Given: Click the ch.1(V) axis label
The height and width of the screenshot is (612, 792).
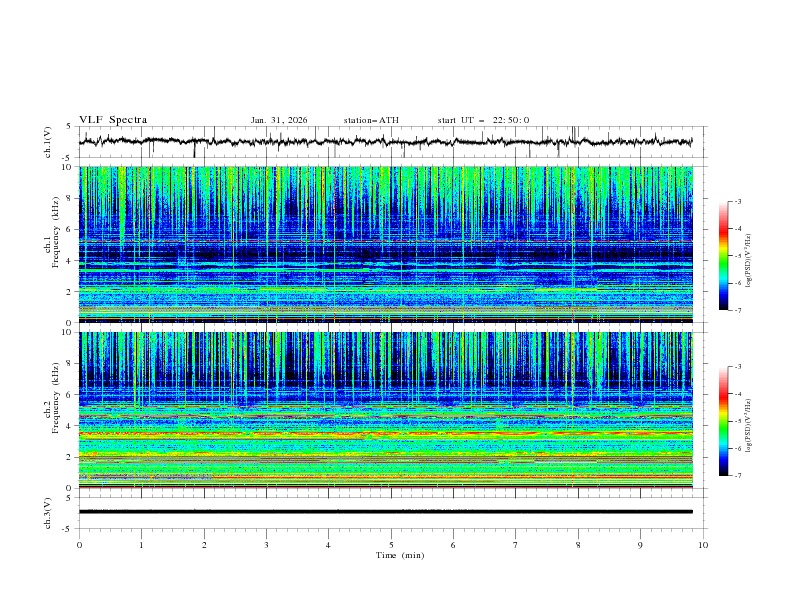Looking at the screenshot, I should pos(48,142).
